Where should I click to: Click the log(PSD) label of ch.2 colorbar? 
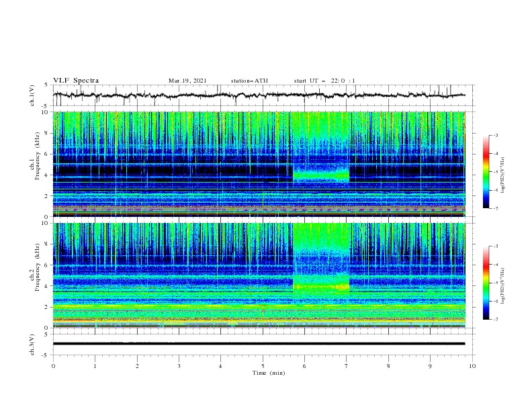[503, 286]
